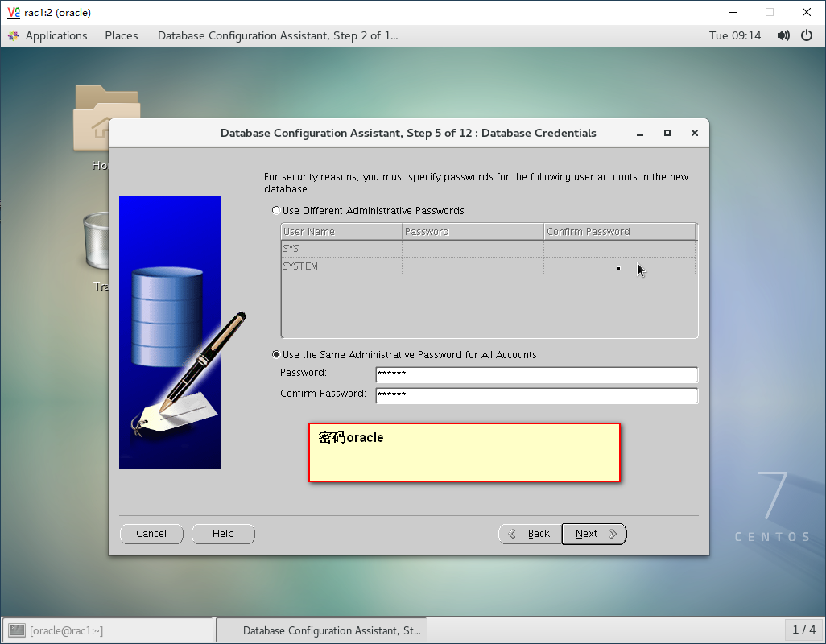826x644 pixels.
Task: Minimize the VNC rac1:2 window
Action: (x=733, y=12)
